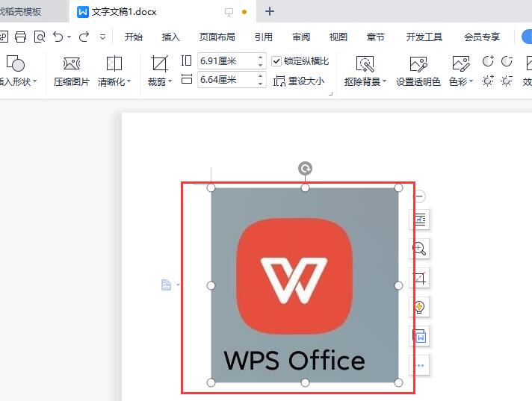Image resolution: width=532 pixels, height=401 pixels.
Task: Click the right-middle resize handle of image
Action: coord(399,286)
